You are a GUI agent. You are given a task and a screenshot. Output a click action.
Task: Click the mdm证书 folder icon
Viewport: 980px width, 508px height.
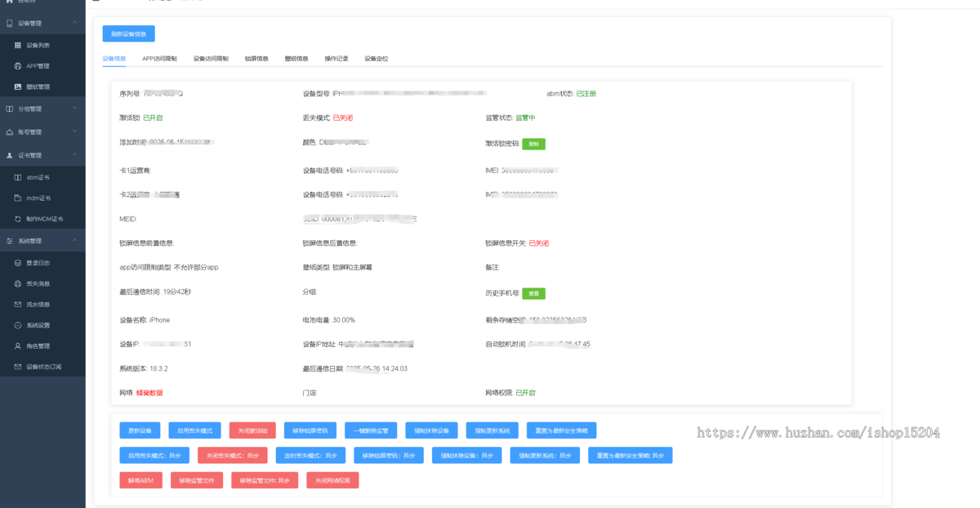(x=18, y=198)
